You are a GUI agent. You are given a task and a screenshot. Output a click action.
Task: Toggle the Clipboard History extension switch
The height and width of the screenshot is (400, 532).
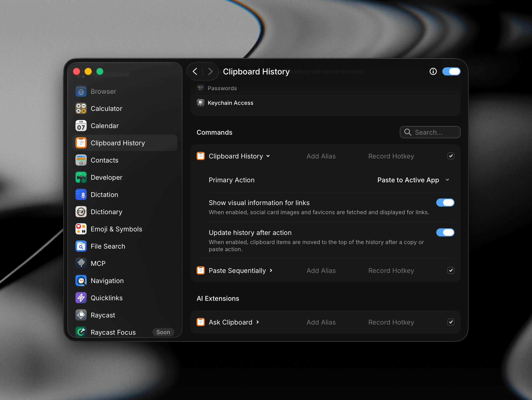(x=451, y=72)
